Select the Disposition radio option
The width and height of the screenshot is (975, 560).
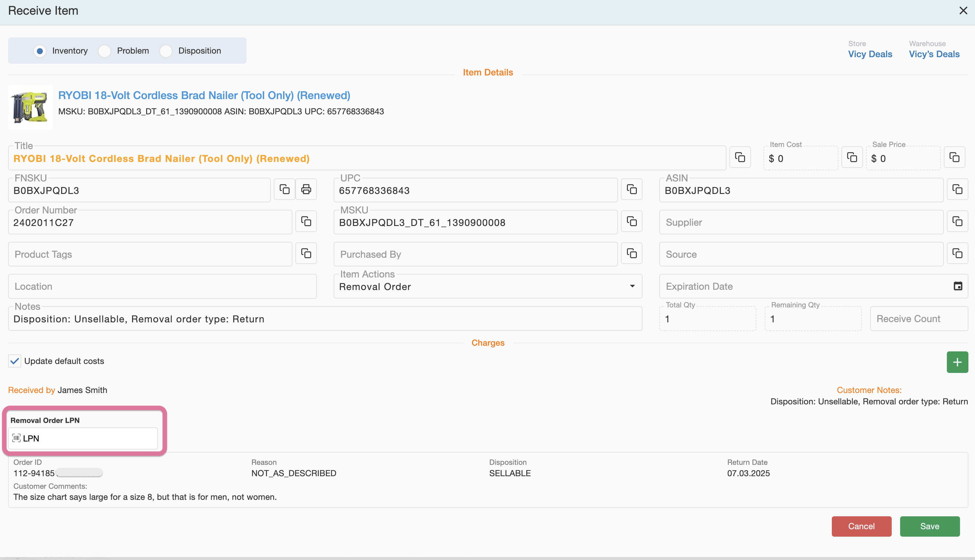click(x=166, y=51)
